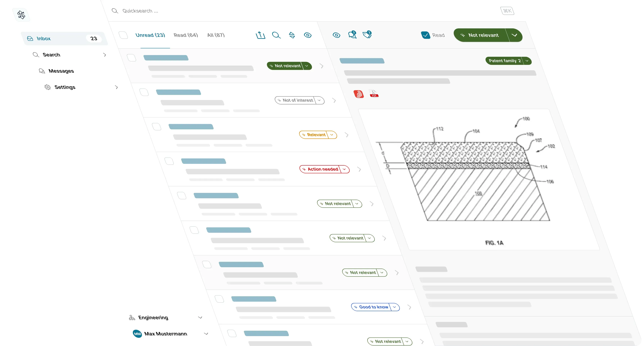Image resolution: width=644 pixels, height=346 pixels.
Task: Open the red PDF document icon
Action: click(x=374, y=94)
